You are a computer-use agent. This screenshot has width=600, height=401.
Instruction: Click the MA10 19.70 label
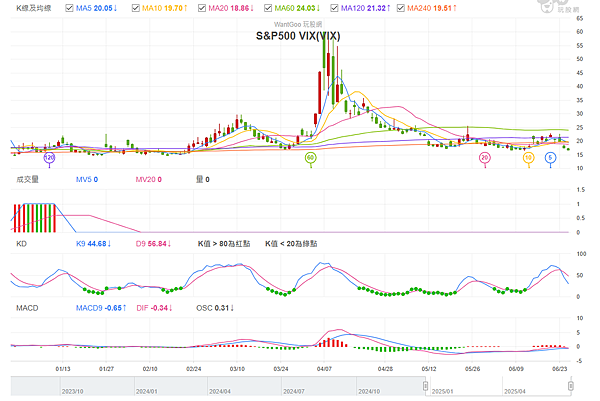(x=165, y=8)
